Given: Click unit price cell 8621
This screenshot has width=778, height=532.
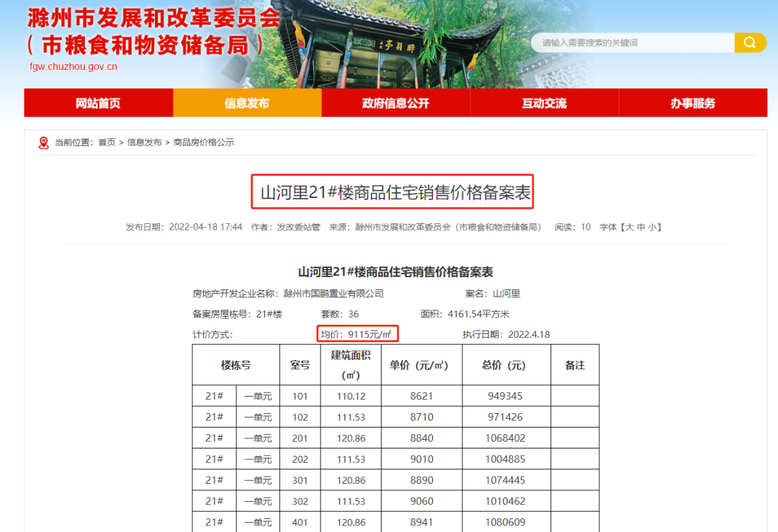Looking at the screenshot, I should [x=421, y=396].
